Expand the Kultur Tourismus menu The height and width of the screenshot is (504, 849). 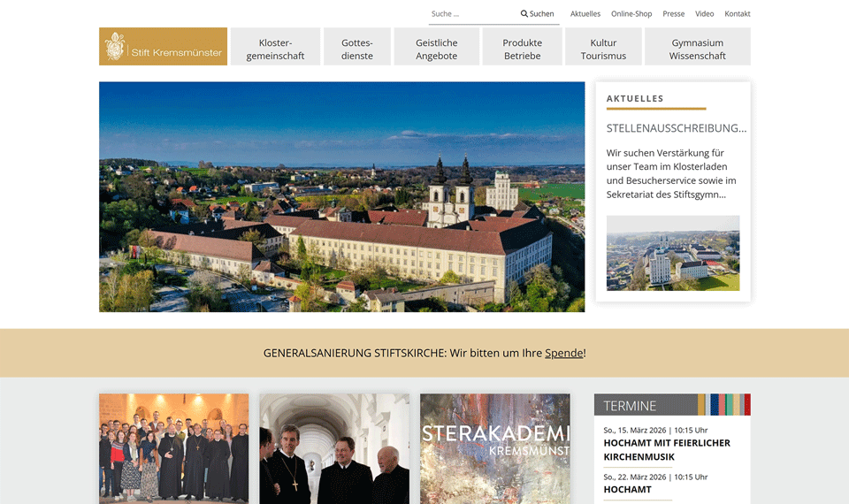(603, 49)
